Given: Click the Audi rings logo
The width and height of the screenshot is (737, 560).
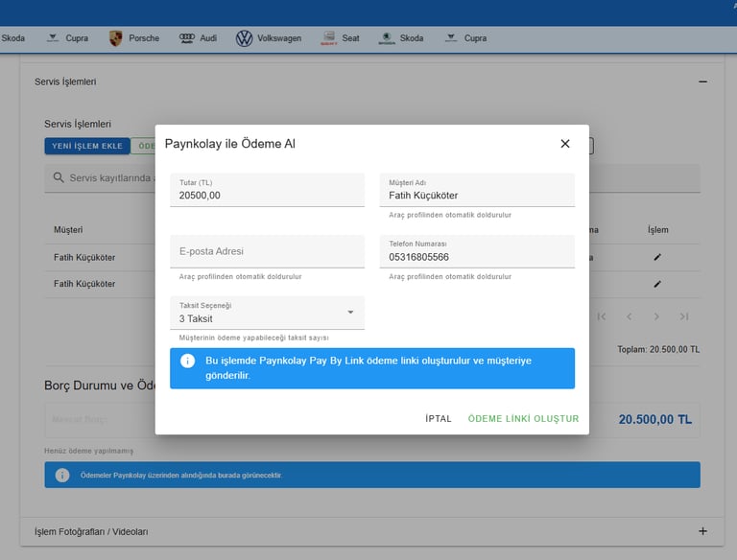Looking at the screenshot, I should click(x=186, y=38).
